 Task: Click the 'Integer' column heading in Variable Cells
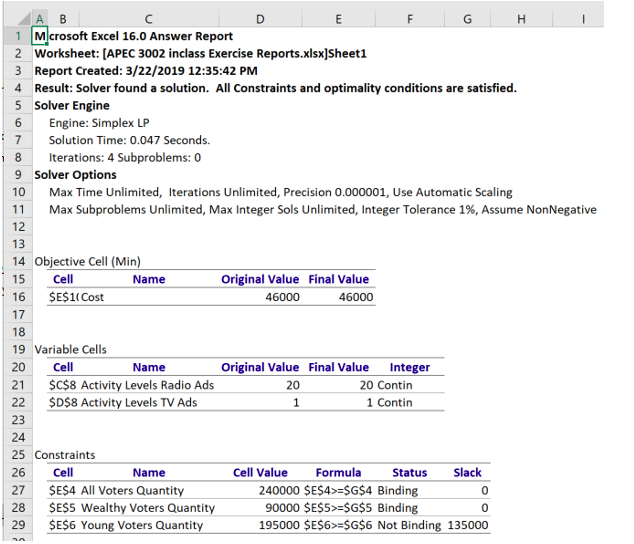click(x=409, y=367)
